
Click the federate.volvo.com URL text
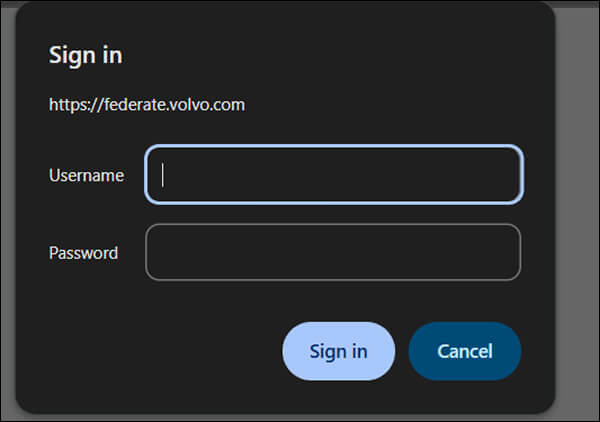pos(147,104)
